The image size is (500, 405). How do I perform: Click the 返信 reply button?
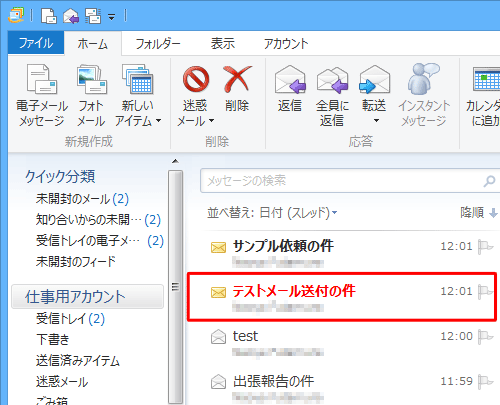pos(290,88)
